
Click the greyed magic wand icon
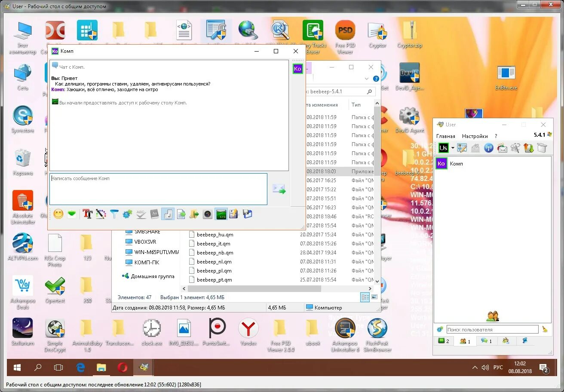(515, 148)
